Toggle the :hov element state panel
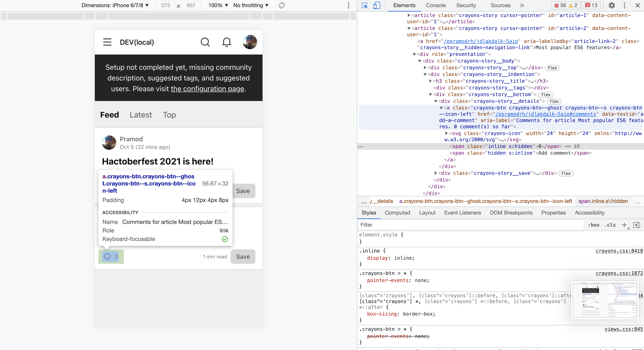 click(x=593, y=225)
